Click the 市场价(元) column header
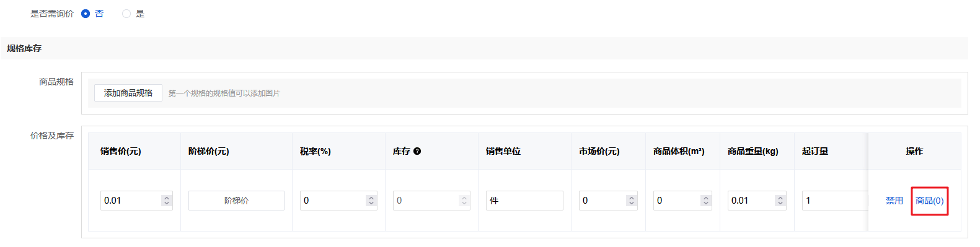The height and width of the screenshot is (247, 980). pos(599,151)
